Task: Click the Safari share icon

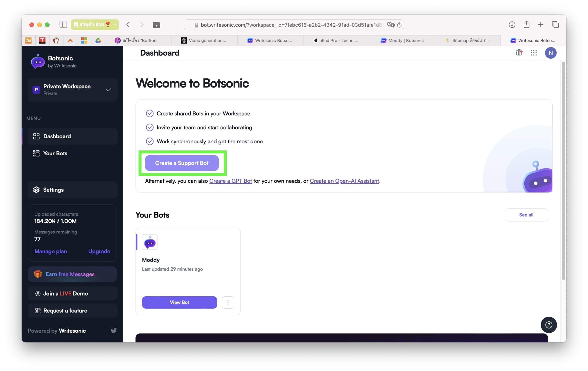Action: 526,25
